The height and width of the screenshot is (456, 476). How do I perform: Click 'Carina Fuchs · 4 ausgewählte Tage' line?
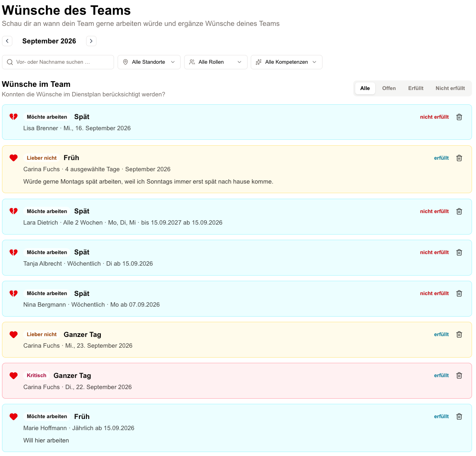(x=97, y=169)
